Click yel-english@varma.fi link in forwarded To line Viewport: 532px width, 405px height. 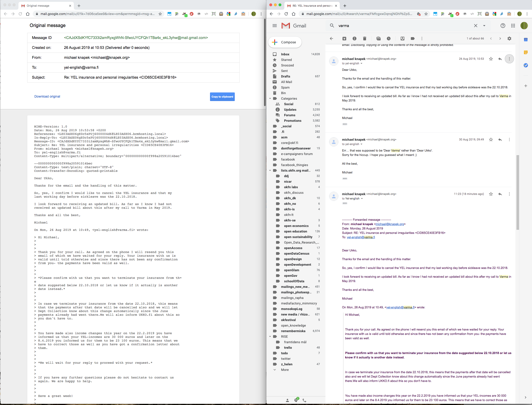pyautogui.click(x=361, y=237)
